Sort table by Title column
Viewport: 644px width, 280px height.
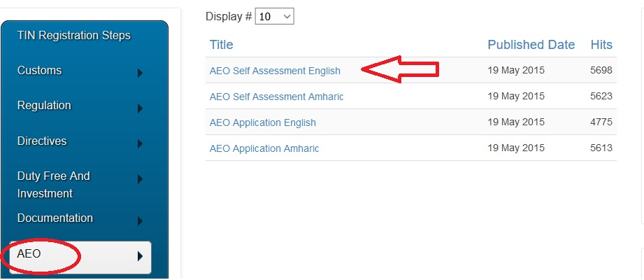click(221, 45)
